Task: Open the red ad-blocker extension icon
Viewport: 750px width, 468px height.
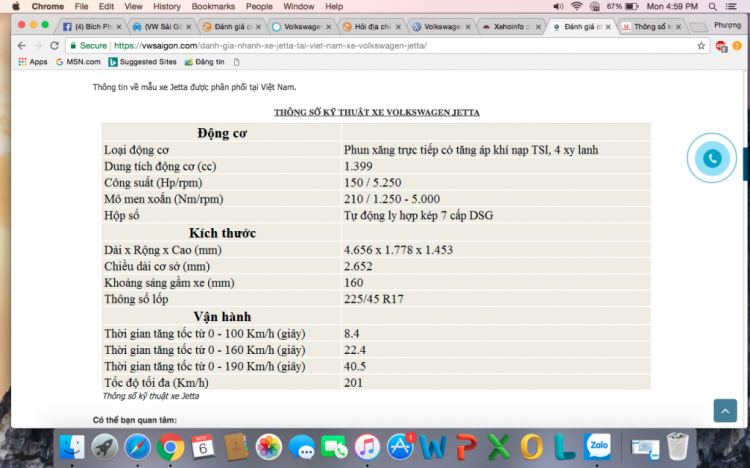Action: [x=721, y=46]
